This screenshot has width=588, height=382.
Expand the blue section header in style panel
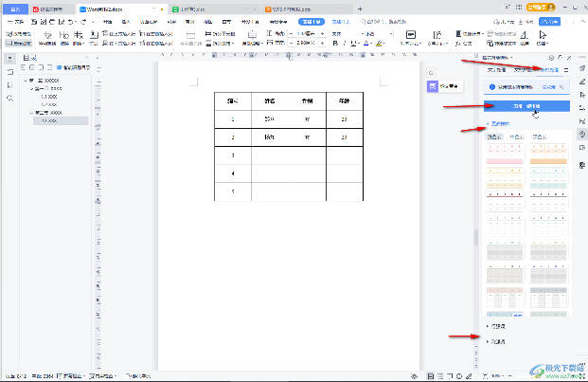click(x=498, y=123)
